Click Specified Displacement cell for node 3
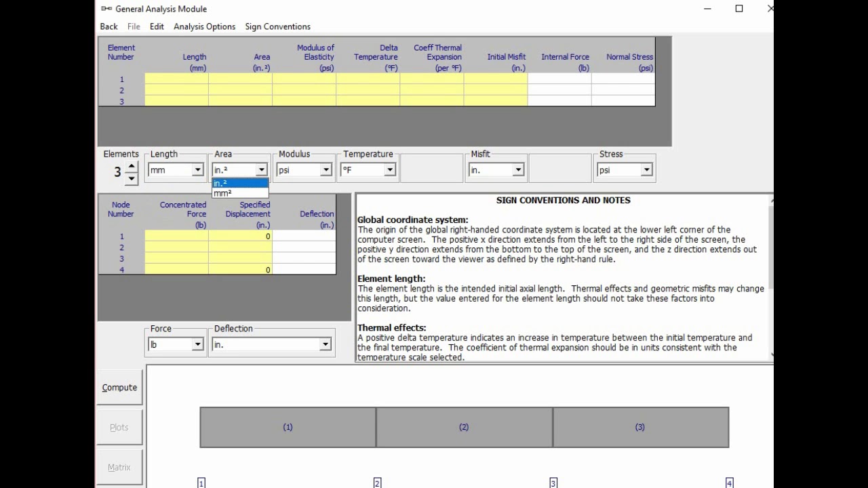 coord(240,258)
